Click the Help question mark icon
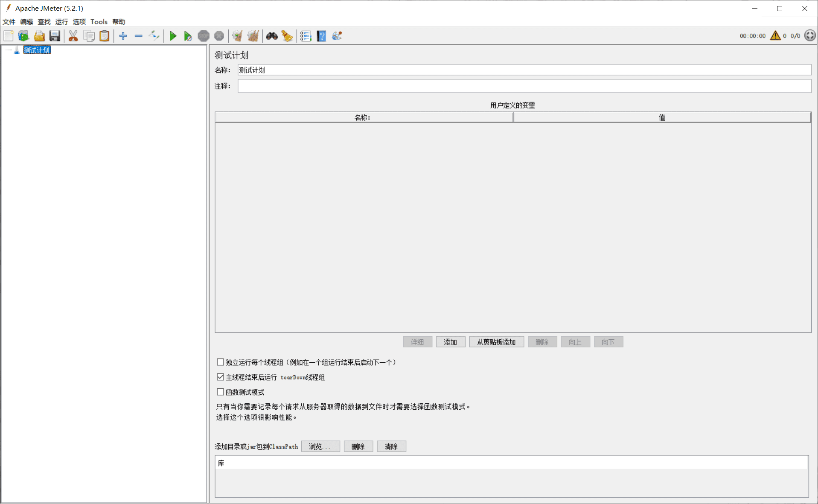The width and height of the screenshot is (818, 504). (321, 36)
